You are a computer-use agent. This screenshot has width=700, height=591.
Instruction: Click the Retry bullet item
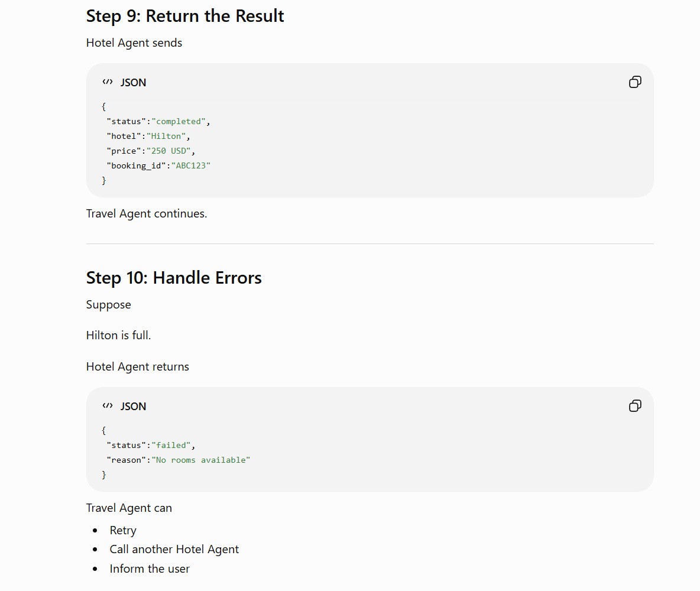click(123, 530)
